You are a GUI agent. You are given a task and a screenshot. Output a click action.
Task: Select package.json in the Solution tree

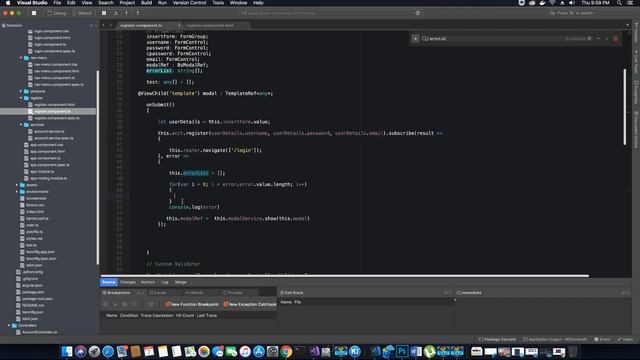pyautogui.click(x=33, y=292)
